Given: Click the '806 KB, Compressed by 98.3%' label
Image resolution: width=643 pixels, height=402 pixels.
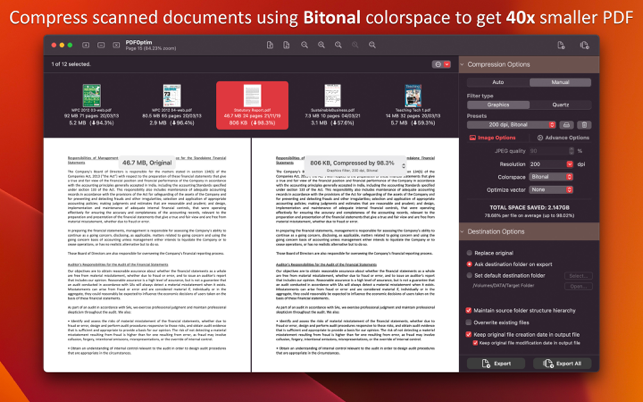Looking at the screenshot, I should [352, 163].
